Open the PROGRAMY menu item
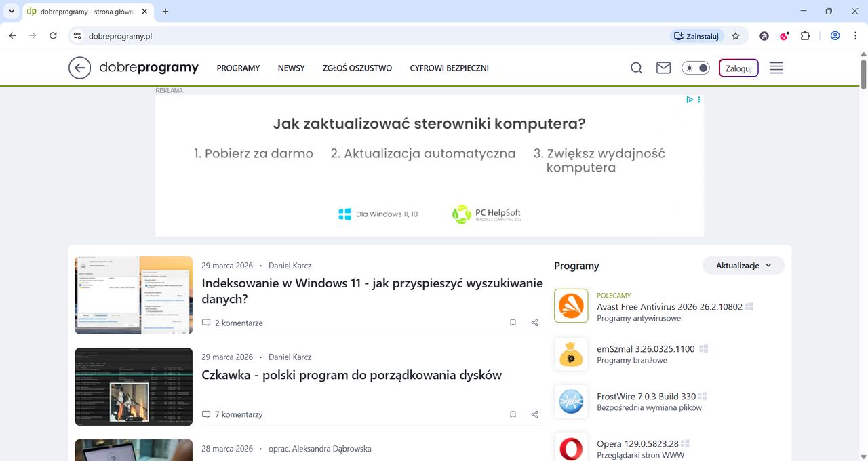868x461 pixels. (238, 68)
